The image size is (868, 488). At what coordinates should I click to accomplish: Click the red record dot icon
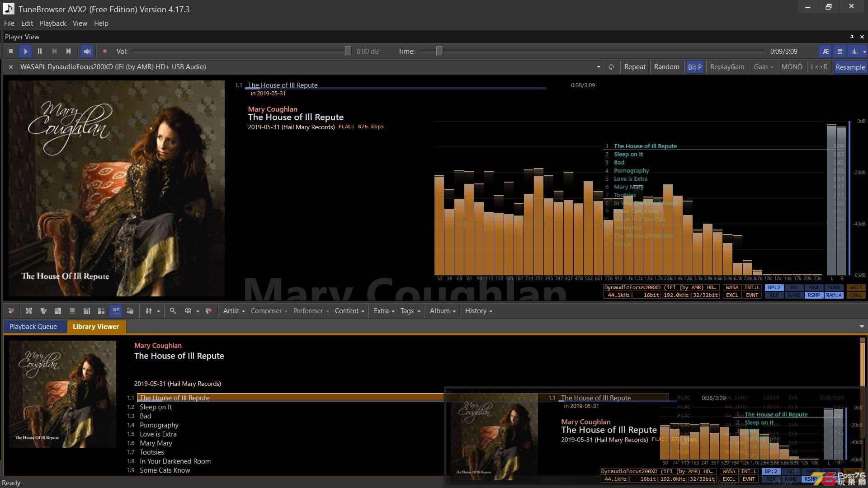point(105,52)
